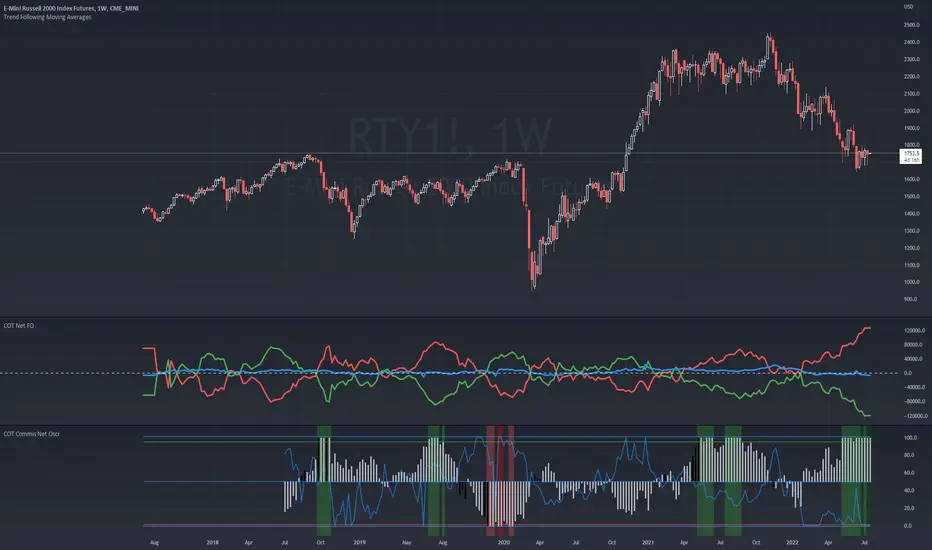Click the 20.0 oscillator axis label
This screenshot has width=932, height=550.
pyautogui.click(x=909, y=508)
